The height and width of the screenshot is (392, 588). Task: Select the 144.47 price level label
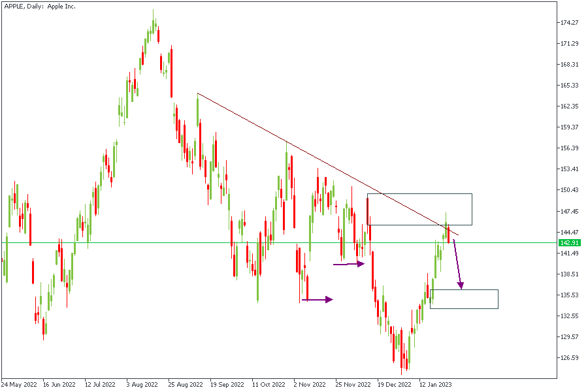(x=569, y=233)
